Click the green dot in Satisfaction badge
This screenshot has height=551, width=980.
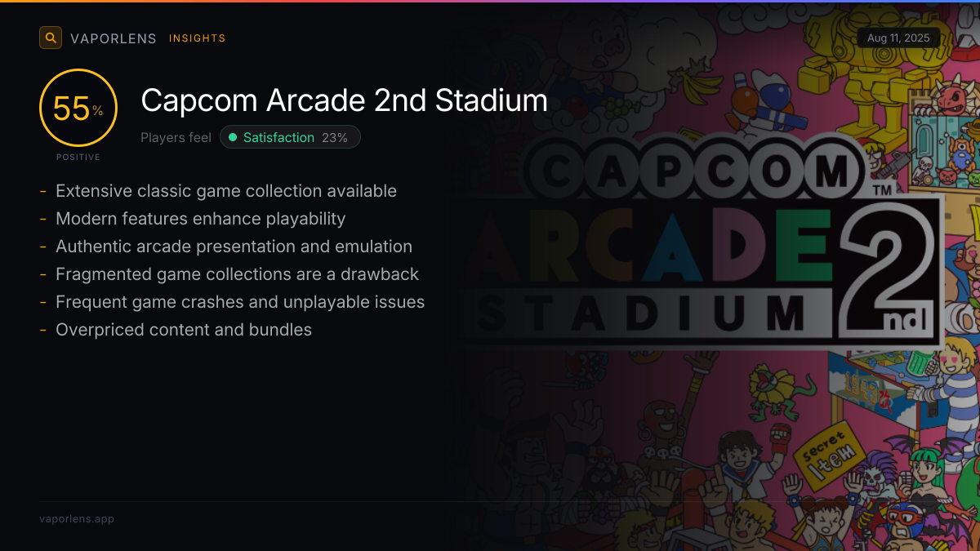pos(233,138)
